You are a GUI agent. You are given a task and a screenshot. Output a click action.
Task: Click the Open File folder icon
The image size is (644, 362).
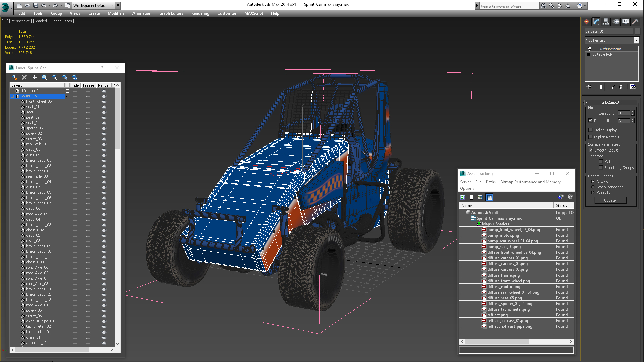click(27, 5)
